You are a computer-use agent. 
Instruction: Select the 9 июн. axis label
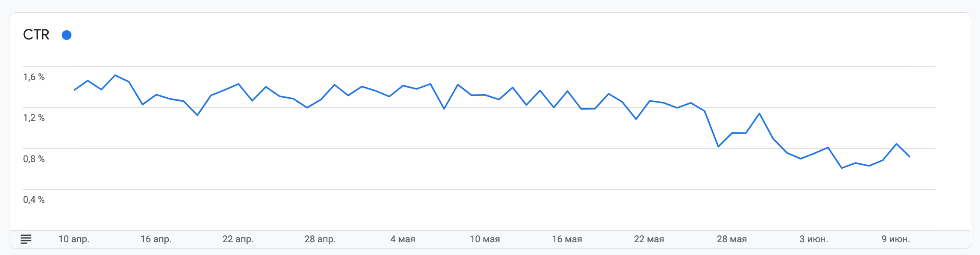pos(896,239)
